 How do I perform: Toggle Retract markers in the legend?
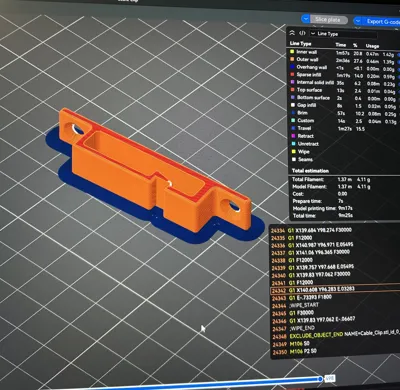303,136
